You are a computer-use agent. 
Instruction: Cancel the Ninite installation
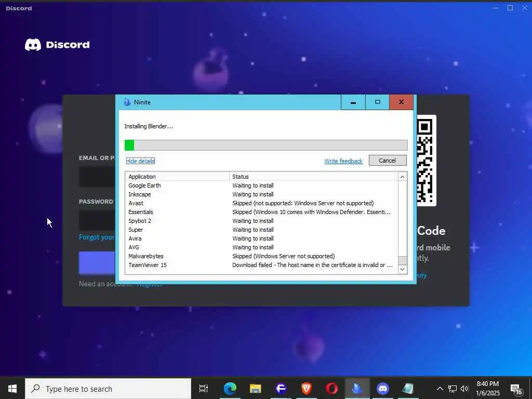(x=388, y=161)
